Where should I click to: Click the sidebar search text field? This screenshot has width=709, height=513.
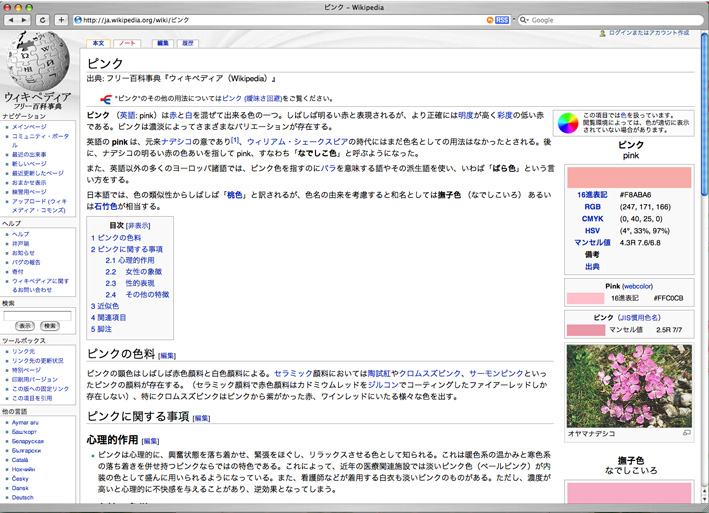[x=38, y=315]
